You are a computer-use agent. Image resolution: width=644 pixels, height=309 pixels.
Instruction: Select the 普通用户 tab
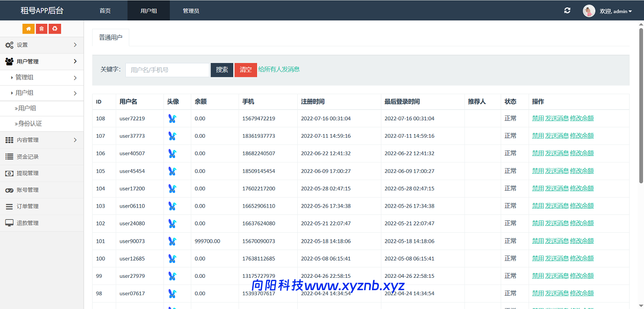point(110,37)
